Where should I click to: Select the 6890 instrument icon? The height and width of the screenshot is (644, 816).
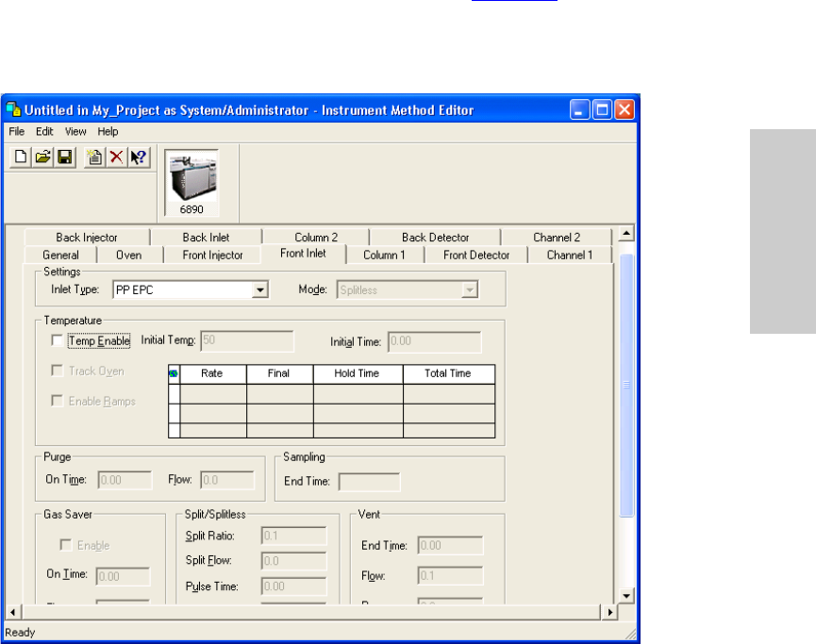[x=192, y=183]
